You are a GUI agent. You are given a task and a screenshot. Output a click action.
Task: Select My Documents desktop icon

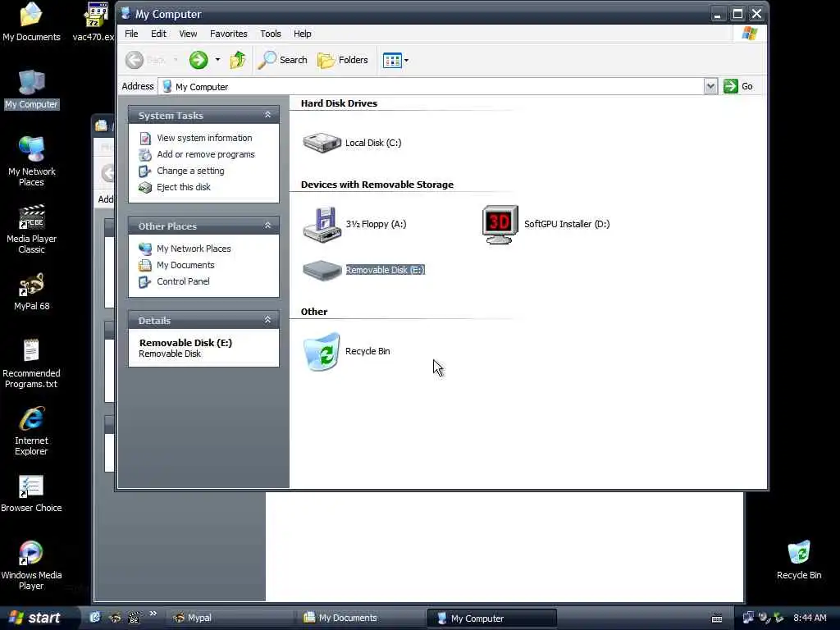[31, 22]
